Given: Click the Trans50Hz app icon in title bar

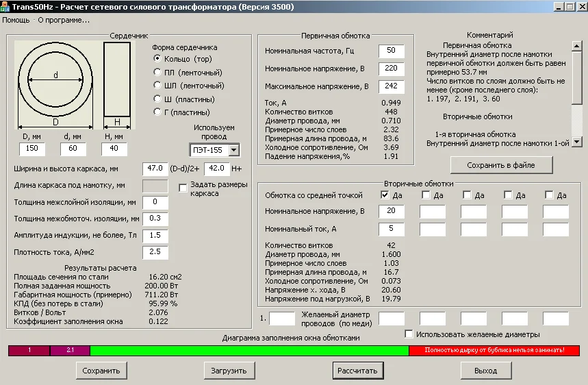Looking at the screenshot, I should (x=5, y=6).
